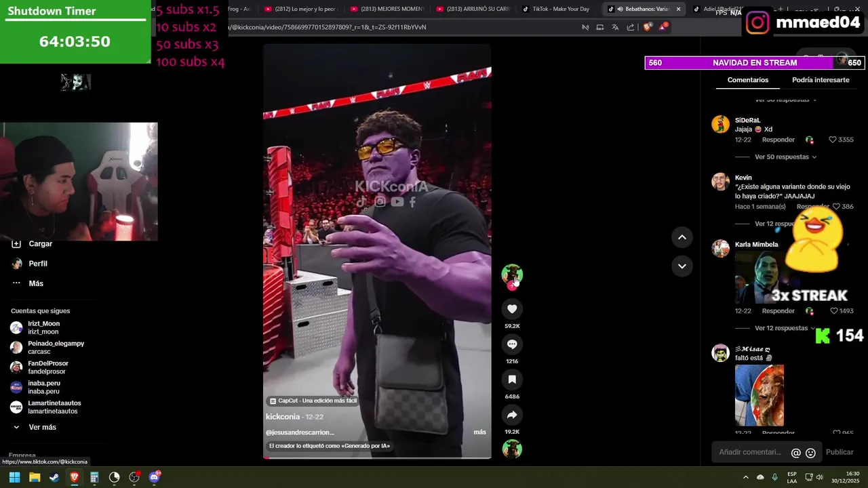Open '(2813) ARRUINÓ SU CARR' tab
The width and height of the screenshot is (868, 488).
tap(473, 9)
